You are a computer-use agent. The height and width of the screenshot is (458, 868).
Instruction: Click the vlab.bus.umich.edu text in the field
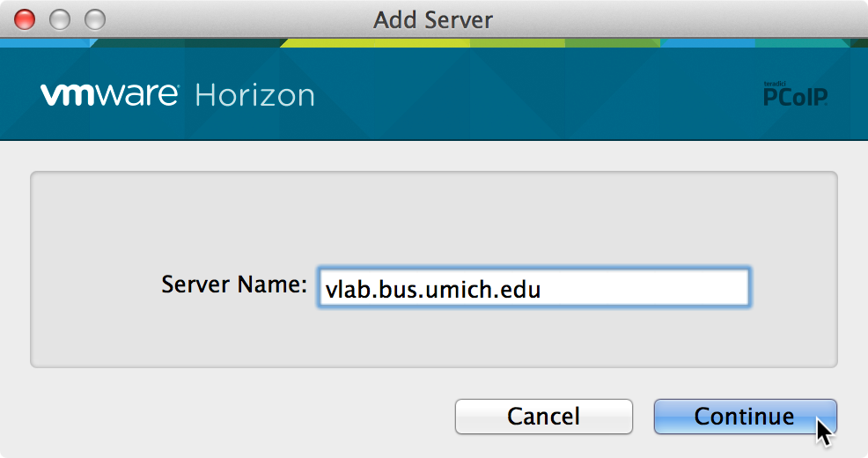point(432,288)
